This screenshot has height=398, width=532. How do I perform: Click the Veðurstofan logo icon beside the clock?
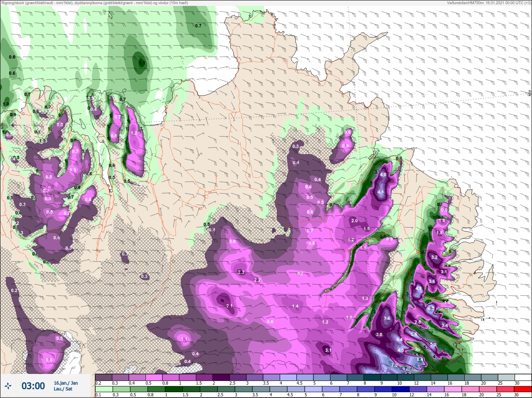point(8,386)
